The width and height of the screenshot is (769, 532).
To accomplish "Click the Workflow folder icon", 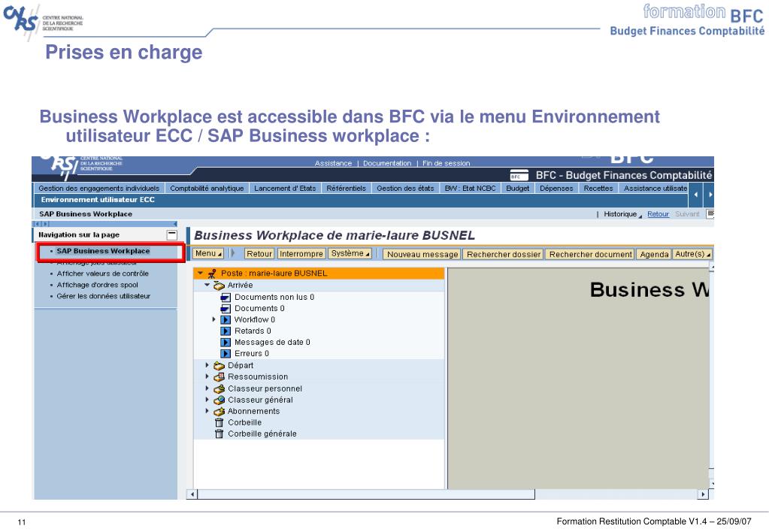I will click(x=225, y=319).
